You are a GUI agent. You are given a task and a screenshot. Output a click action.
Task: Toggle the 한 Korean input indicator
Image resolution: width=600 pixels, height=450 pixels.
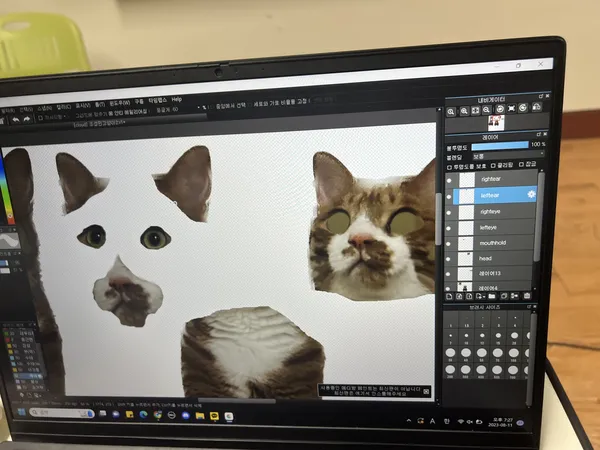(x=446, y=421)
